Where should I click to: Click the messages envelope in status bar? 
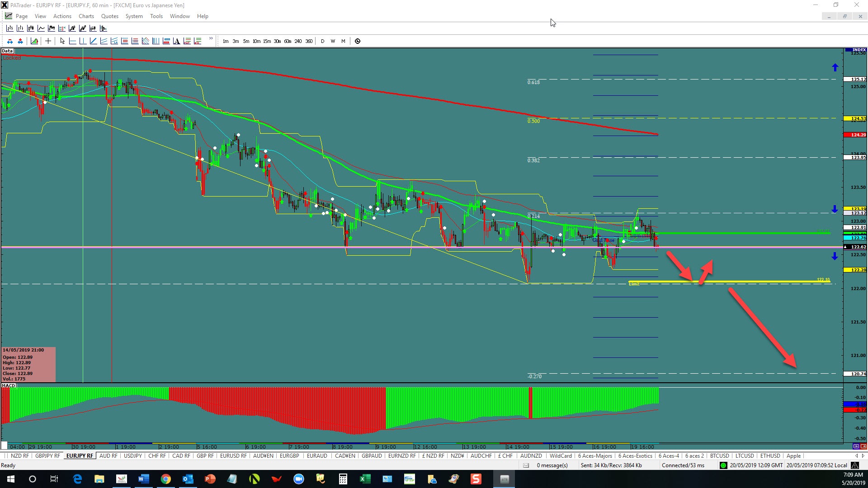tap(526, 465)
